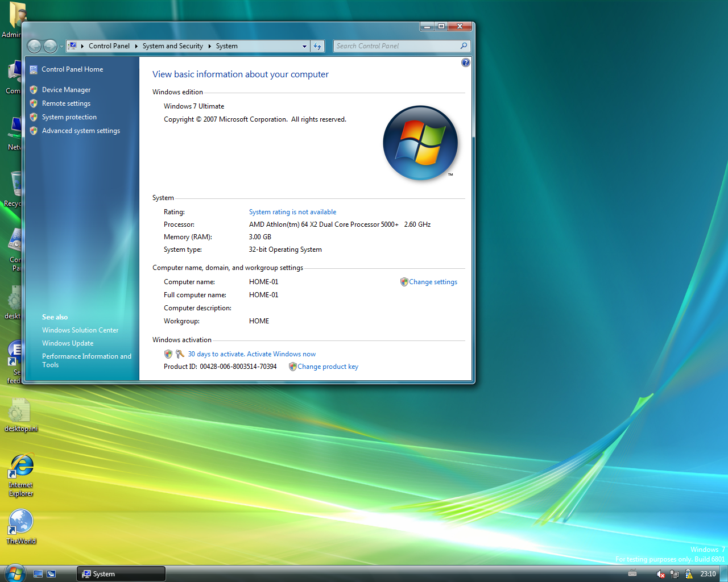This screenshot has height=582, width=728.
Task: Click the Refresh button beside address bar
Action: point(317,46)
